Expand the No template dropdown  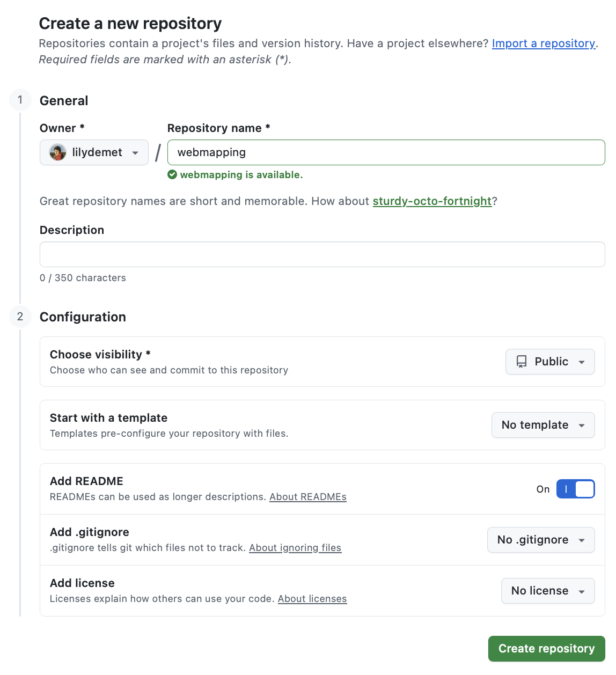coord(543,425)
